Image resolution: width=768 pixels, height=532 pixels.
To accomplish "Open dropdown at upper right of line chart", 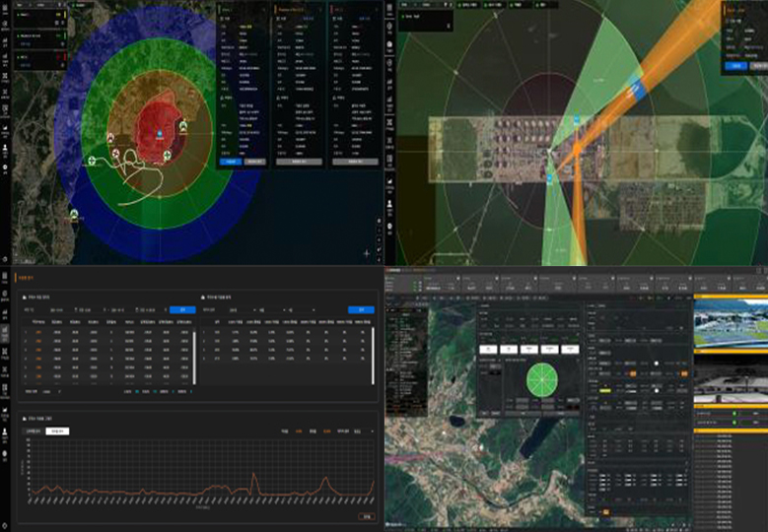I will point(364,432).
